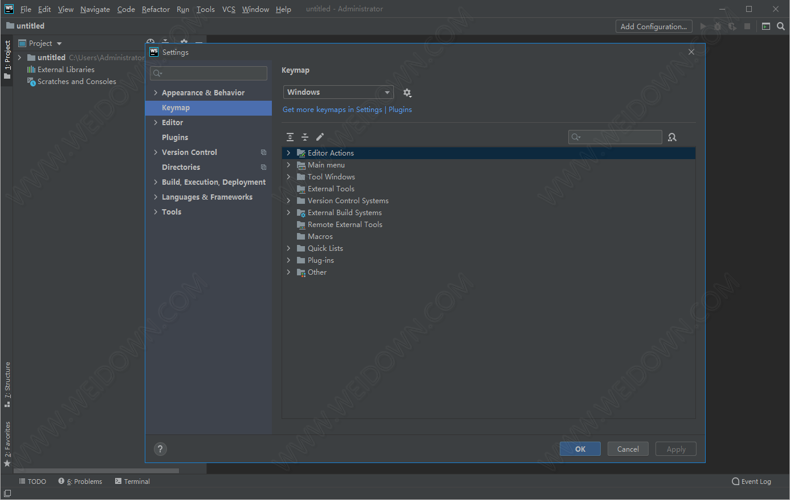This screenshot has height=500, width=790.
Task: Expand Tool Windows keymap group
Action: point(288,177)
